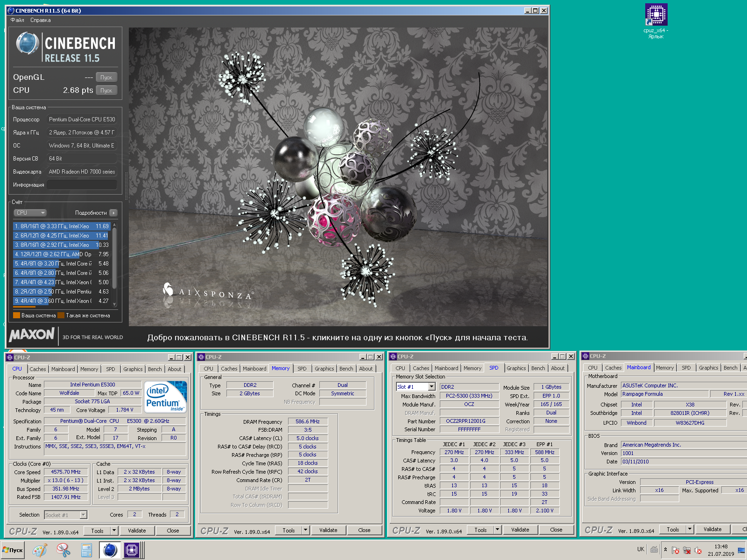The image size is (747, 560).
Task: Click the show desktop icon by the clock
Action: 741,550
